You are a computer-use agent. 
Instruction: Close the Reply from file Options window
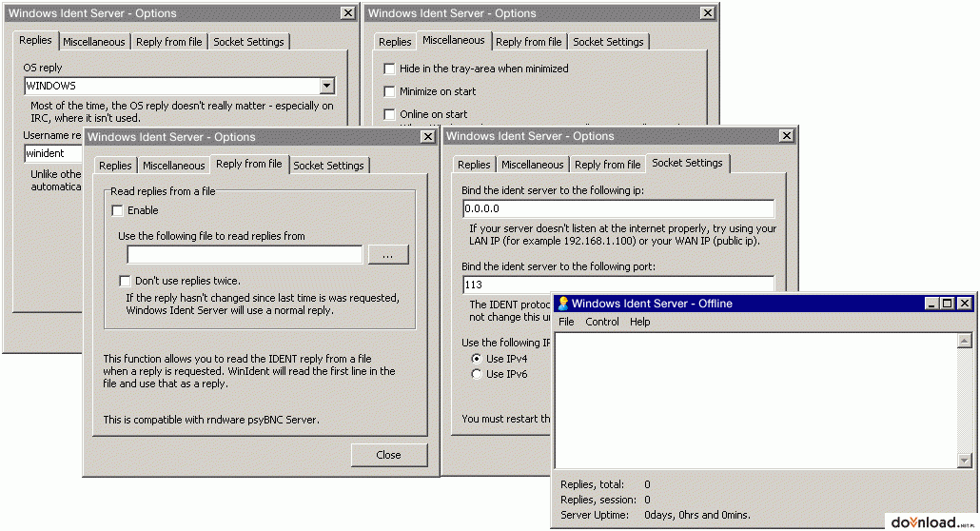427,137
